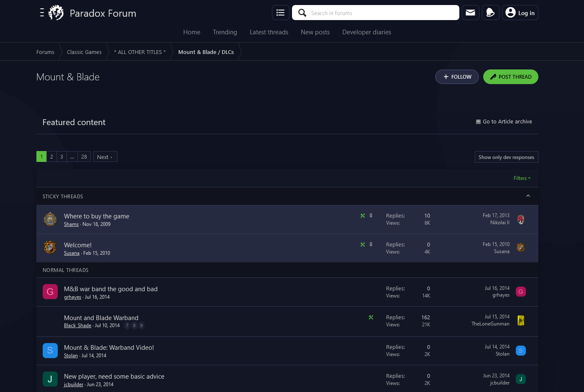Jump to page 9 of Warband thread
Image resolution: width=584 pixels, height=392 pixels.
tap(141, 325)
